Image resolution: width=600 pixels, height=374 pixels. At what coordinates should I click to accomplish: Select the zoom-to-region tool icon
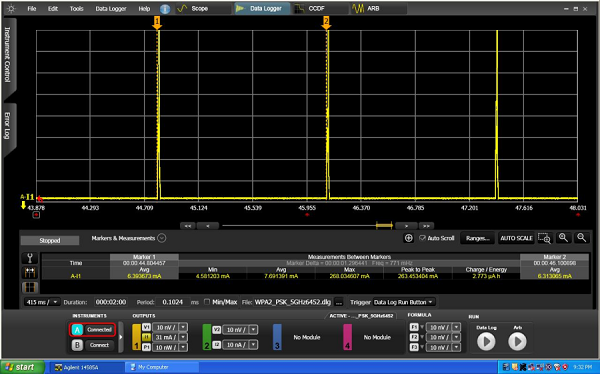click(x=544, y=238)
